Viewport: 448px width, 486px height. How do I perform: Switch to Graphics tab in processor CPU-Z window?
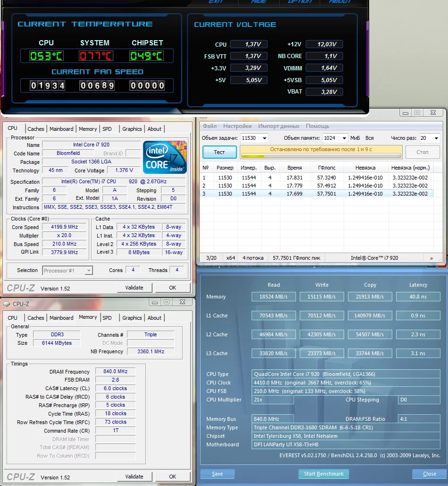pos(132,129)
